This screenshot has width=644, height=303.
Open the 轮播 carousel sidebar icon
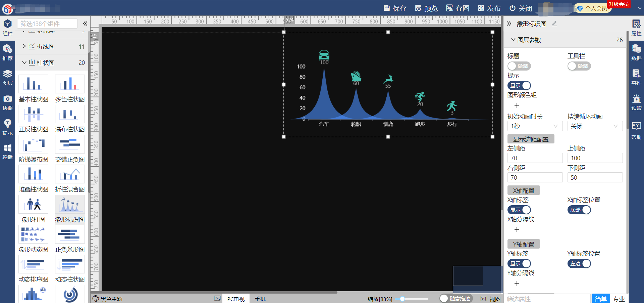7,152
